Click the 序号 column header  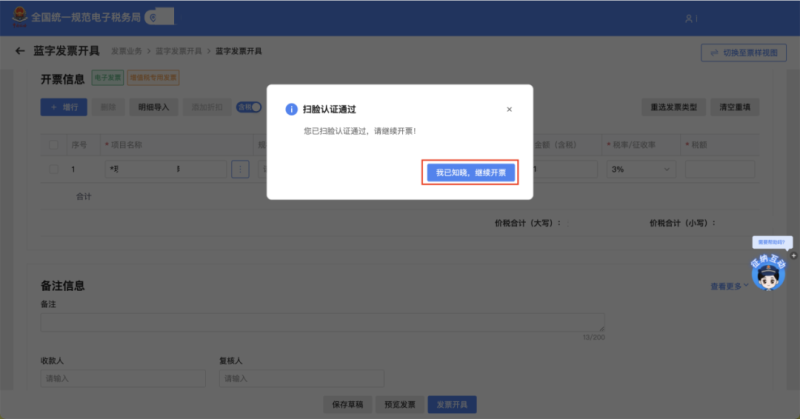79,145
